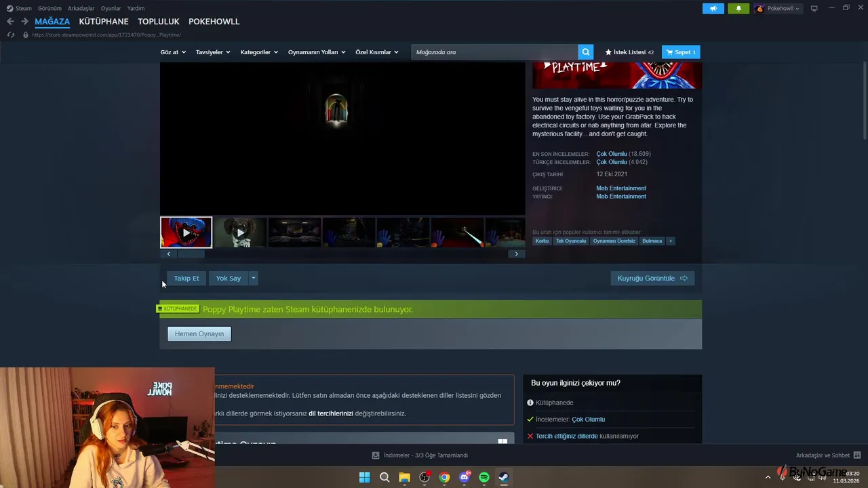Image resolution: width=868 pixels, height=488 pixels.
Task: Click the store URL address text
Action: [106, 35]
